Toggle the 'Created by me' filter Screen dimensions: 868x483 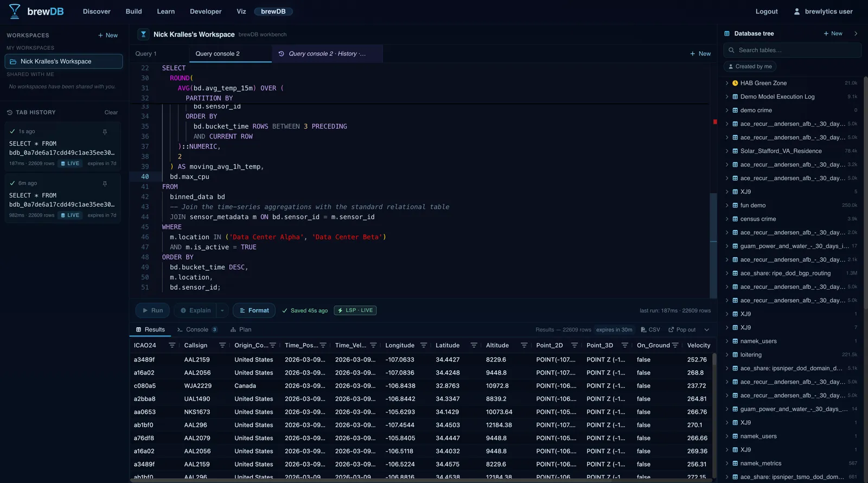750,66
